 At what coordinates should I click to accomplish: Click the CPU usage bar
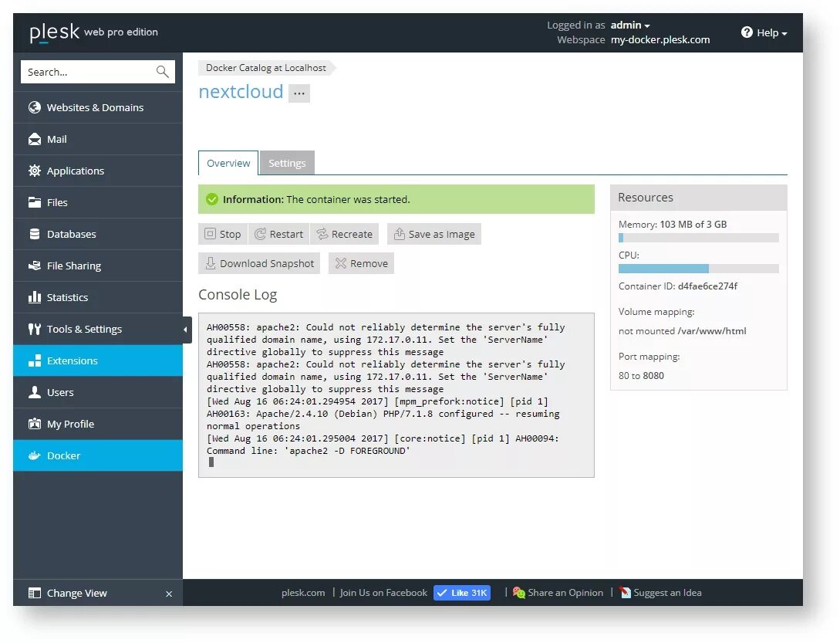(699, 269)
